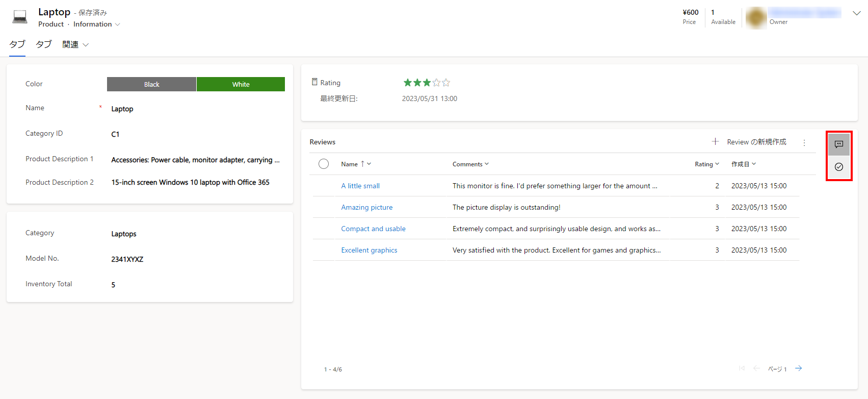Choose Black color option
Viewport: 868px width, 399px height.
point(151,84)
